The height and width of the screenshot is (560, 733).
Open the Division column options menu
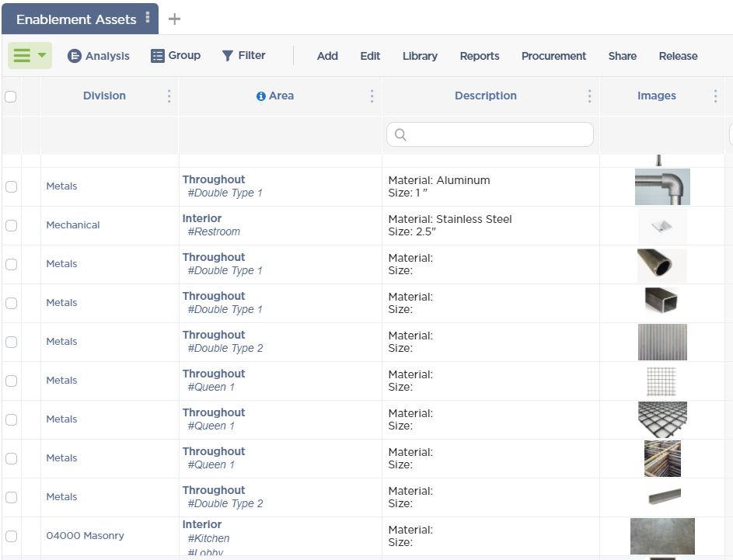pos(169,96)
